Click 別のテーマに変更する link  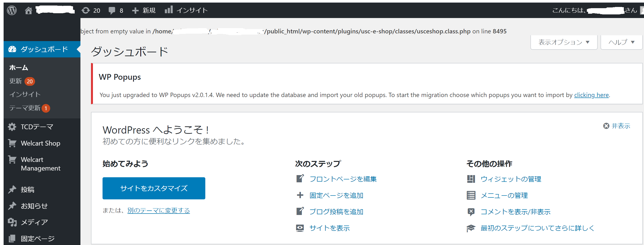point(158,210)
